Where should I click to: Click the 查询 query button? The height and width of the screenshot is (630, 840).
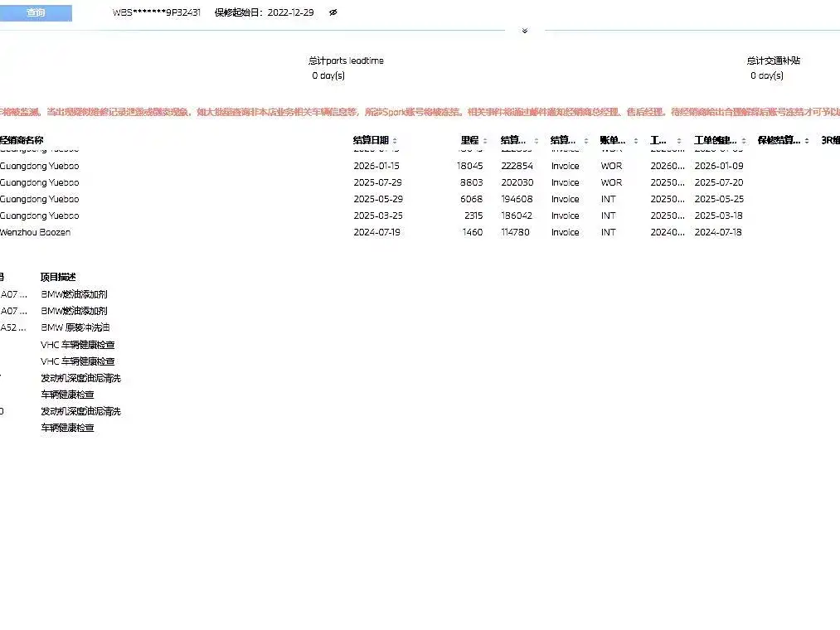[36, 13]
